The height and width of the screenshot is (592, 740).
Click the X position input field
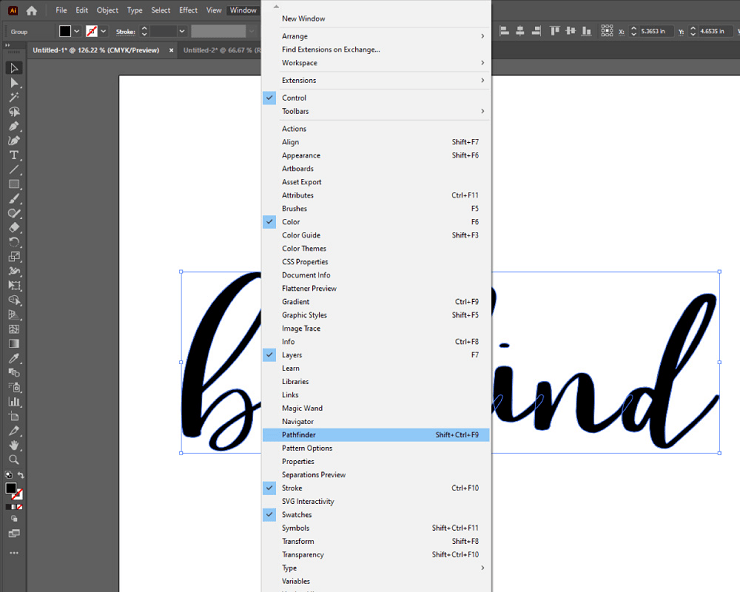coord(655,31)
